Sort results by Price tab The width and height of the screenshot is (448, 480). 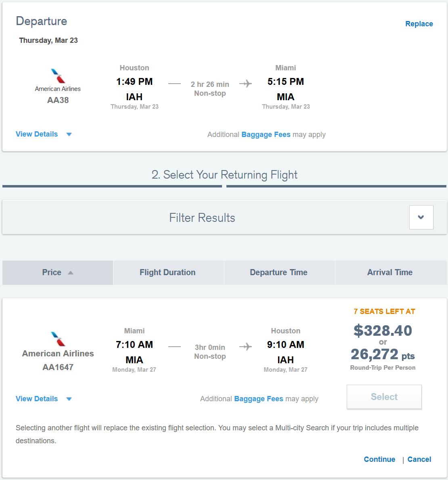52,273
